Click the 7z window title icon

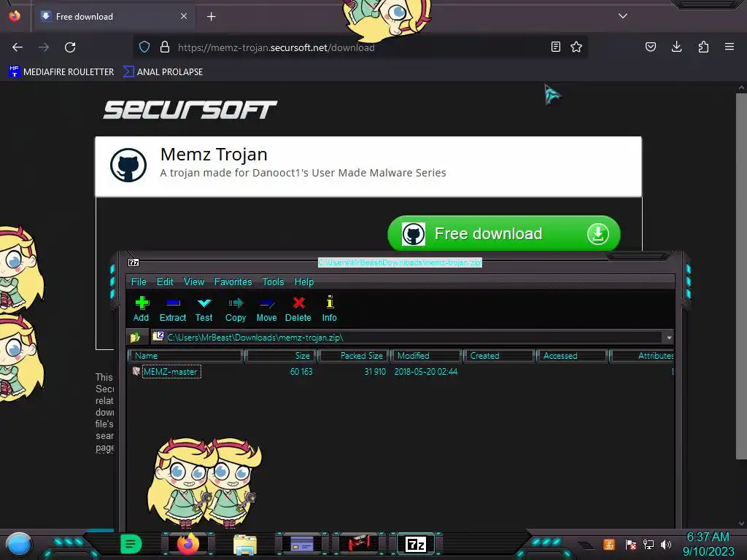click(133, 262)
